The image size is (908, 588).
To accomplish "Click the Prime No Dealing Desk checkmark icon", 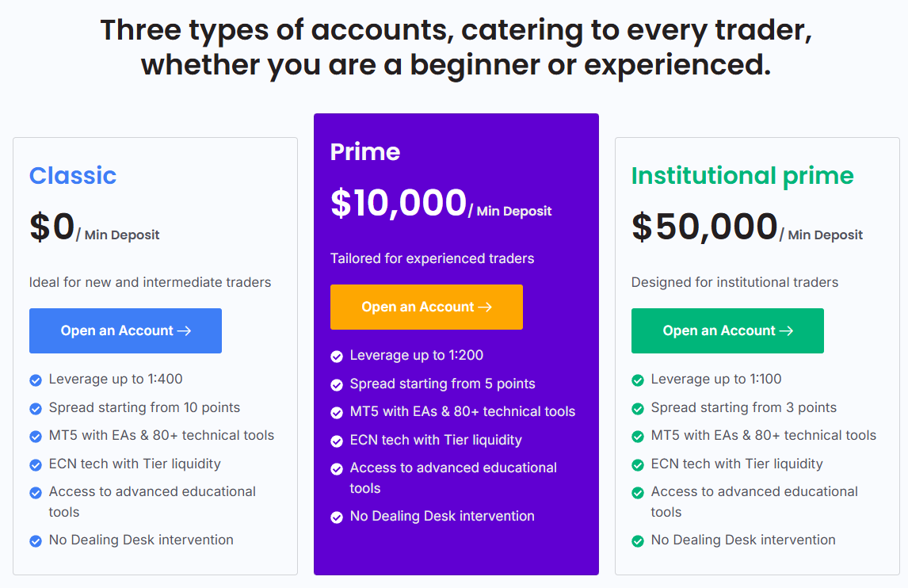I will 337,517.
